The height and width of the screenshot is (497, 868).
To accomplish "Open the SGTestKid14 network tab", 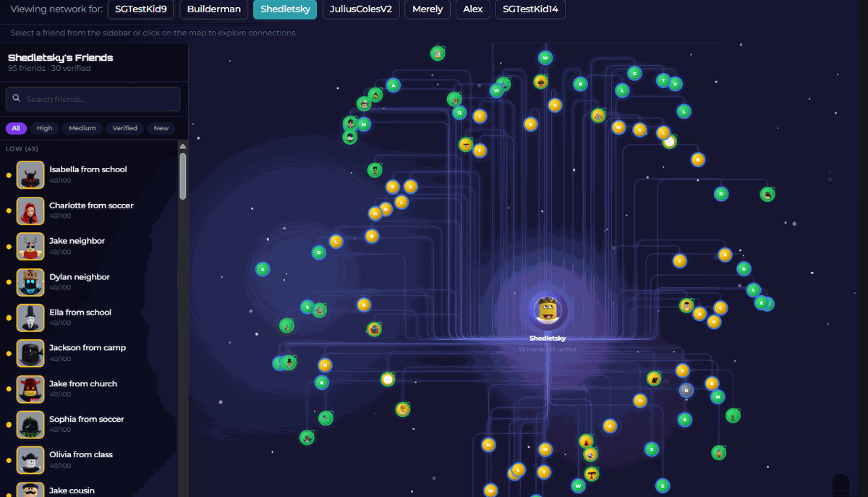I will (x=530, y=9).
